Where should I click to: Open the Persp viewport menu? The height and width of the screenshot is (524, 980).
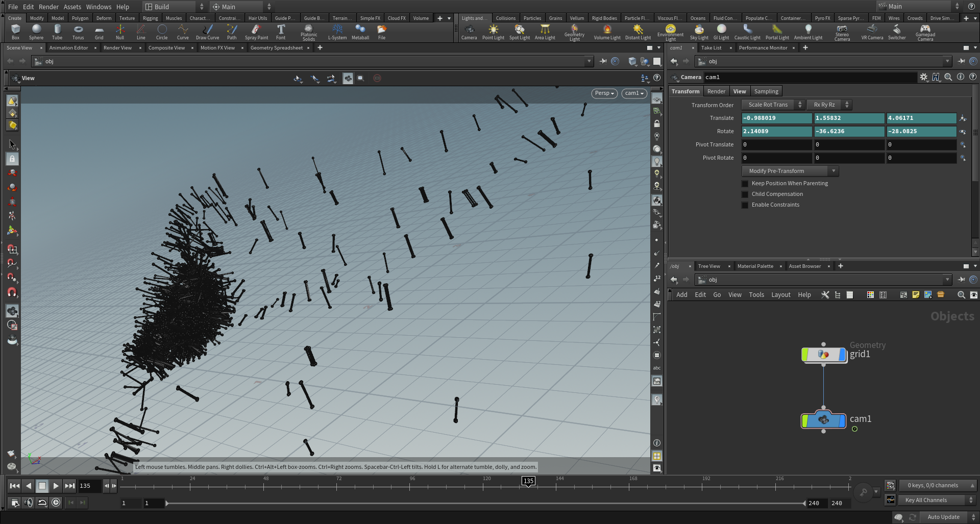[604, 93]
